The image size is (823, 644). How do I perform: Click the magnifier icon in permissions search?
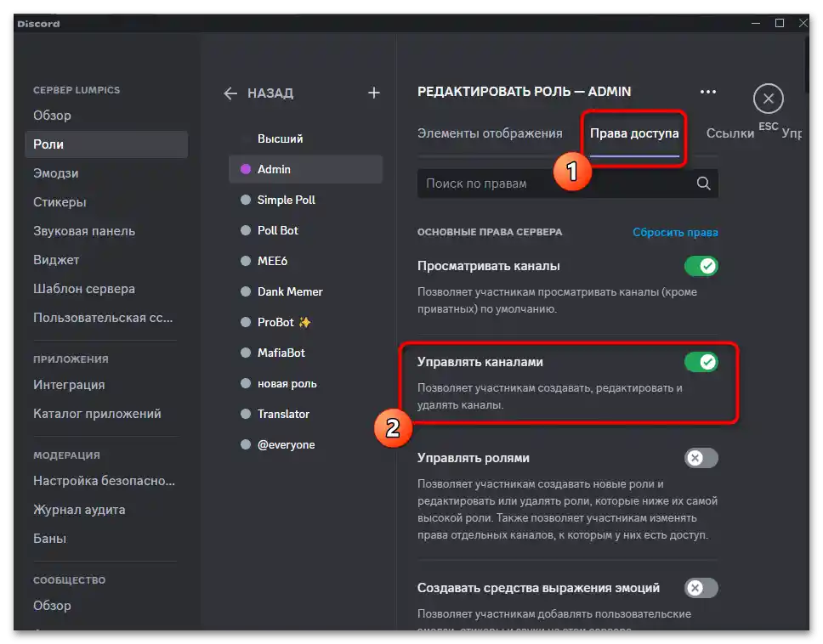tap(703, 184)
